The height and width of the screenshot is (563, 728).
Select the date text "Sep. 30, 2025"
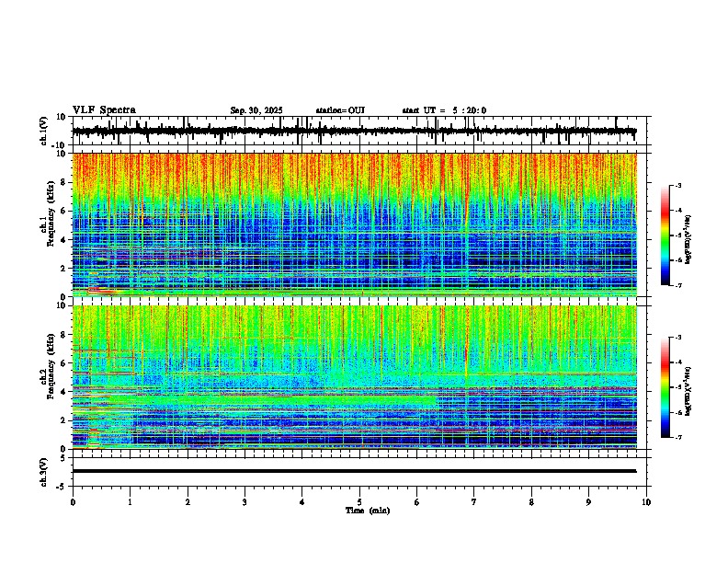(x=256, y=110)
